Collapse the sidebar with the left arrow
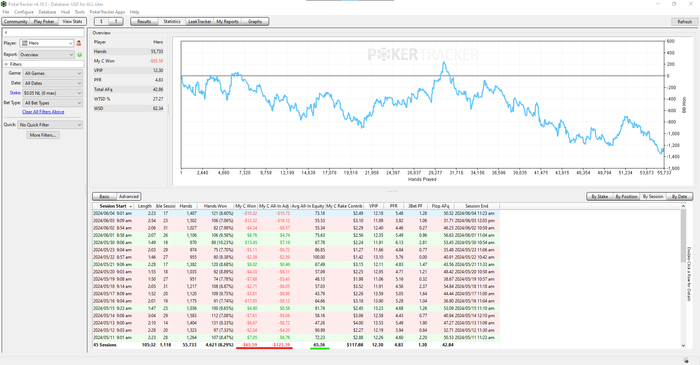This screenshot has height=365, width=700. point(6,33)
